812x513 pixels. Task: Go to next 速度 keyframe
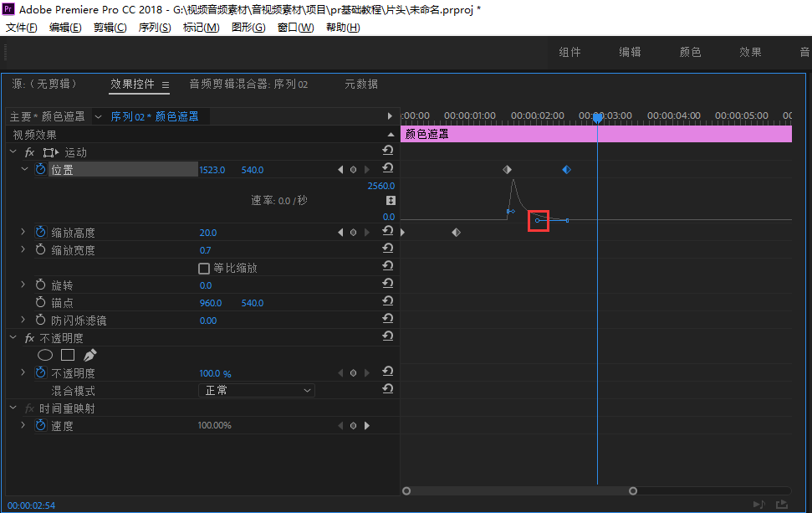(x=366, y=426)
